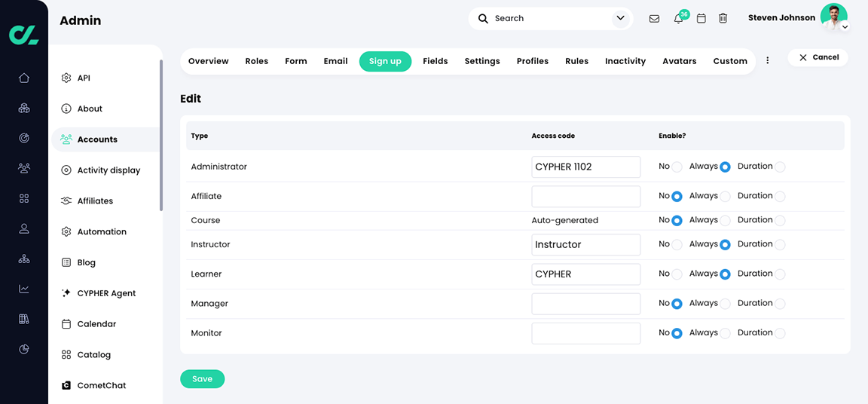
Task: Open Home from the left rail
Action: pyautogui.click(x=24, y=78)
